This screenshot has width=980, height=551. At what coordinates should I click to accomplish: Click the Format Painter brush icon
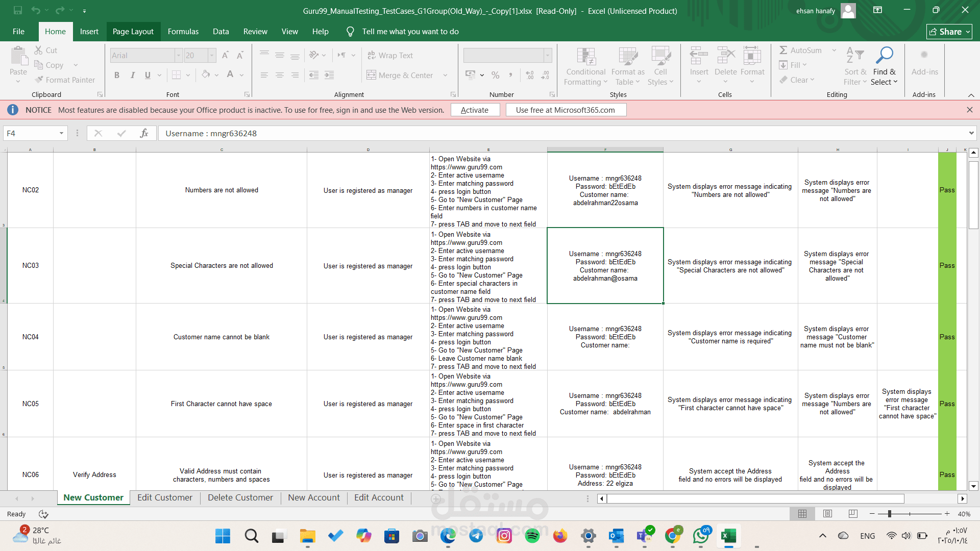pyautogui.click(x=39, y=80)
